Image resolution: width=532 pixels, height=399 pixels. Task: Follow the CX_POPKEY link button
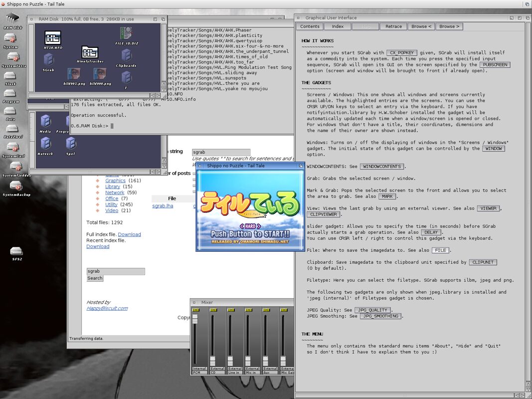pos(401,53)
